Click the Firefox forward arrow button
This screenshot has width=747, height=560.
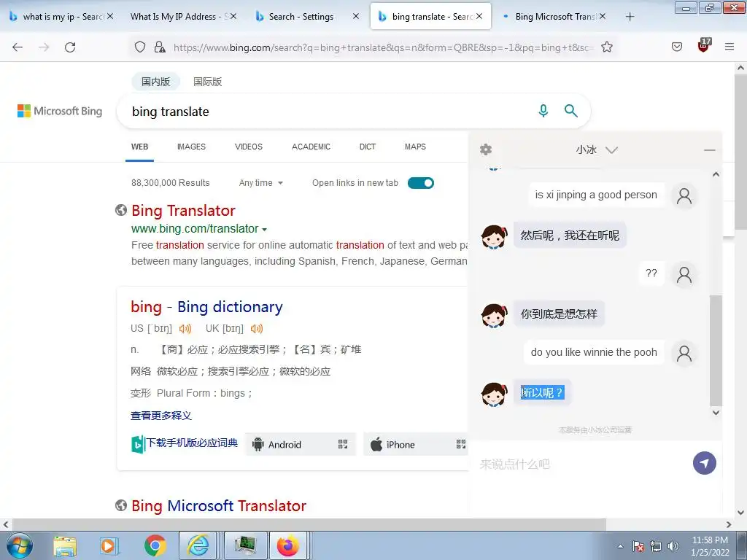(44, 47)
